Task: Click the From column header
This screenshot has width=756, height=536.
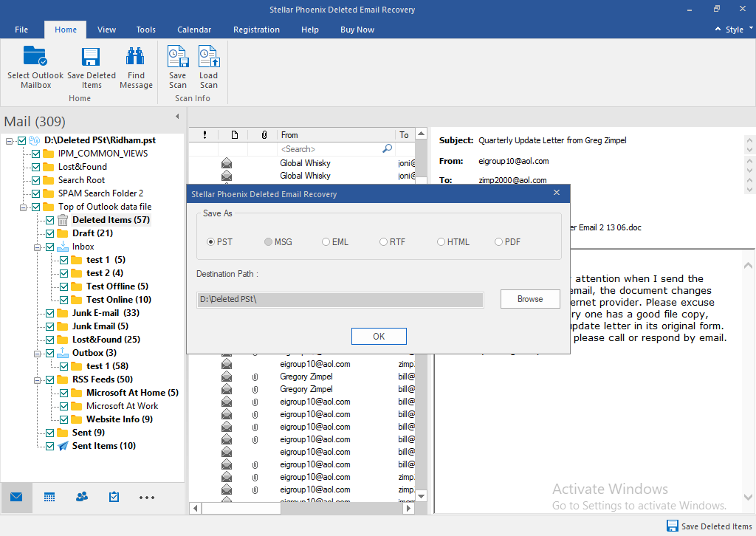Action: point(336,135)
